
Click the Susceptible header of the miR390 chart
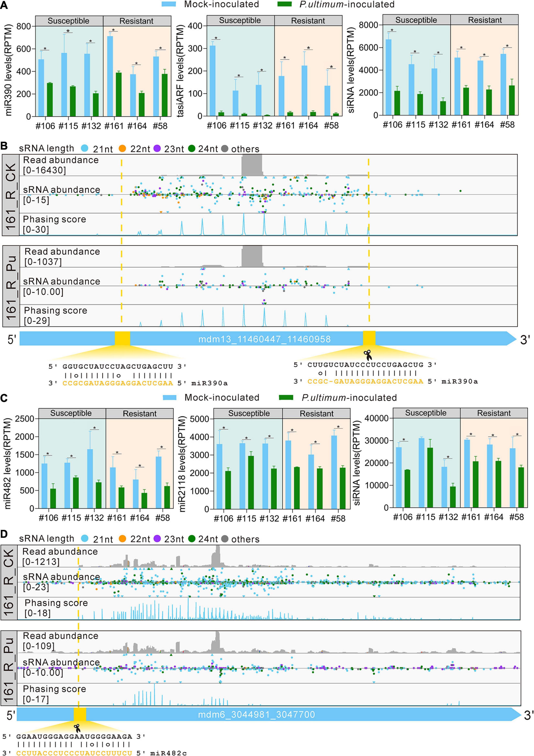coord(69,21)
